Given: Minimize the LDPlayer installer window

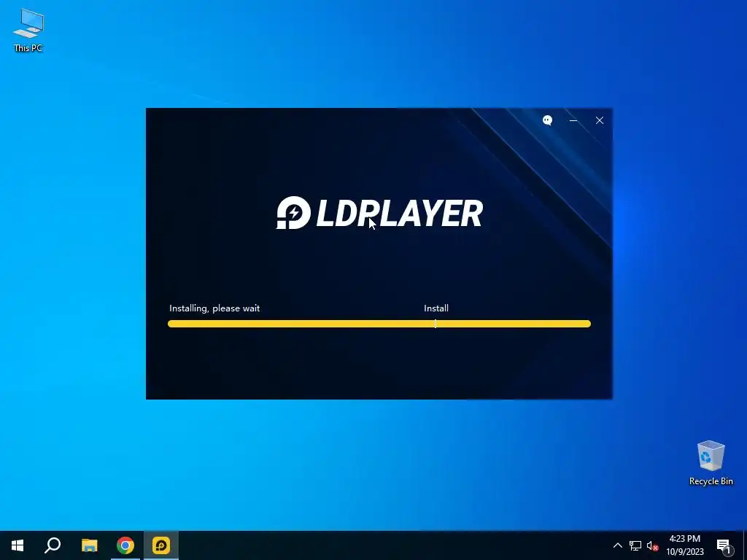Looking at the screenshot, I should coord(573,120).
